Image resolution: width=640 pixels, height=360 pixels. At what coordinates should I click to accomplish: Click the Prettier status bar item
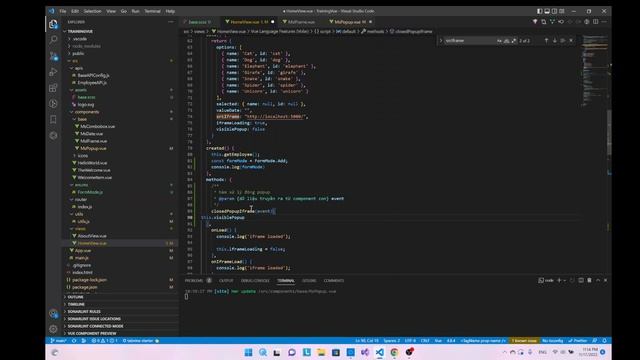[x=578, y=341]
